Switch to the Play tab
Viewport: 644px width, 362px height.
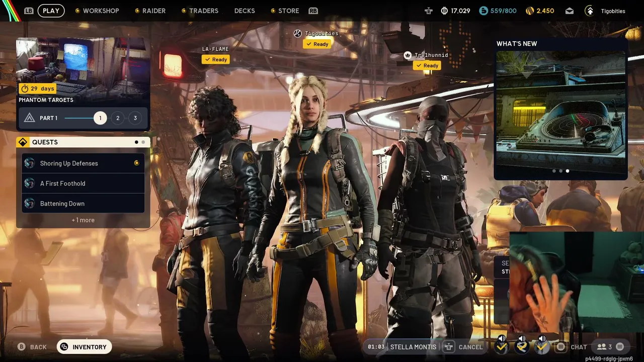coord(51,11)
